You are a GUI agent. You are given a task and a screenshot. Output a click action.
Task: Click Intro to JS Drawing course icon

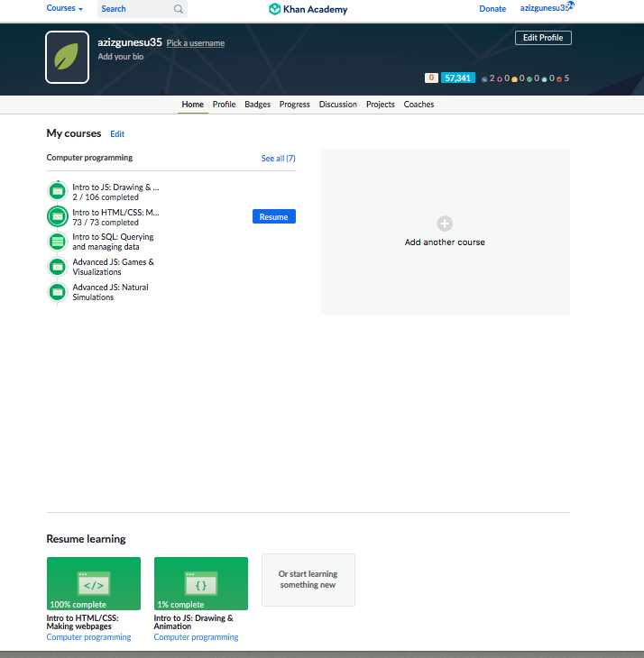(x=58, y=191)
